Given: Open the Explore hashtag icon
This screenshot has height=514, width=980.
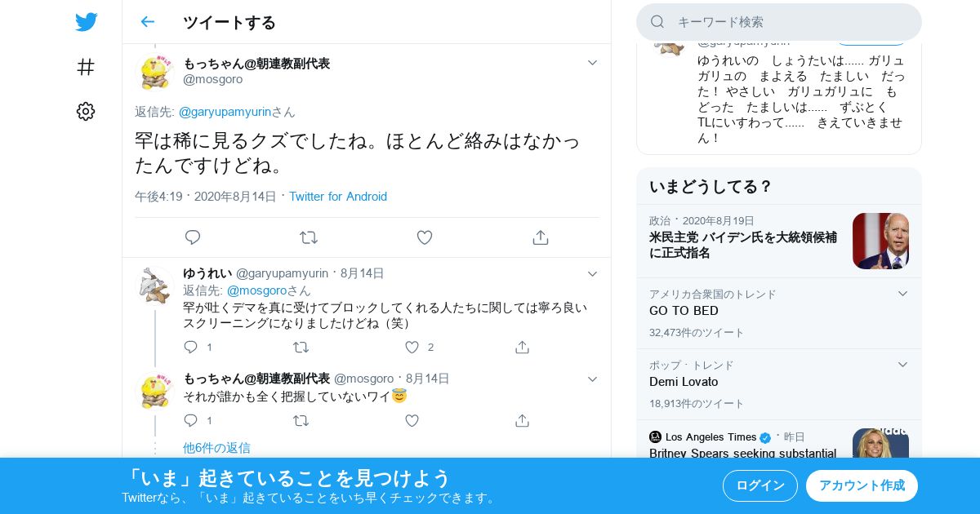Looking at the screenshot, I should [86, 67].
